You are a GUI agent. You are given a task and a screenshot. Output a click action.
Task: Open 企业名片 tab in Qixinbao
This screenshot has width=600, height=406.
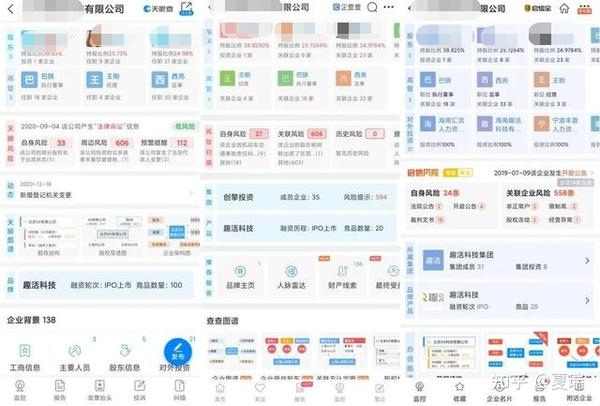499,391
